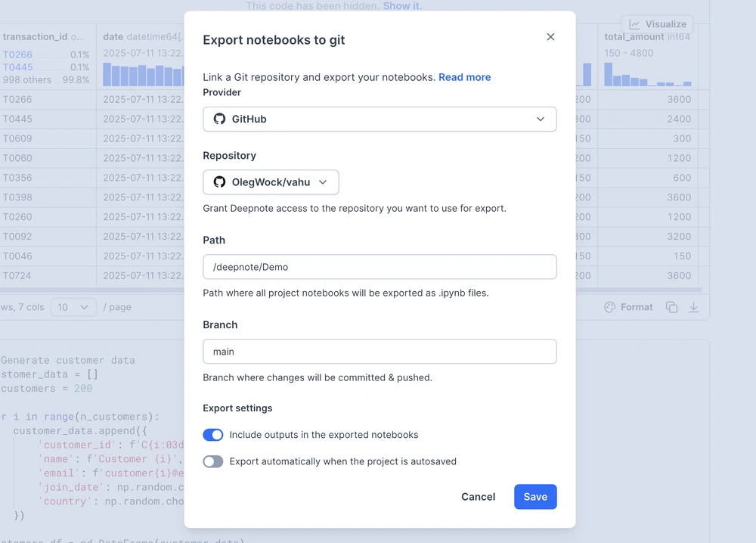The width and height of the screenshot is (756, 543).
Task: Click the T0266 value link in column summary
Action: (x=17, y=54)
